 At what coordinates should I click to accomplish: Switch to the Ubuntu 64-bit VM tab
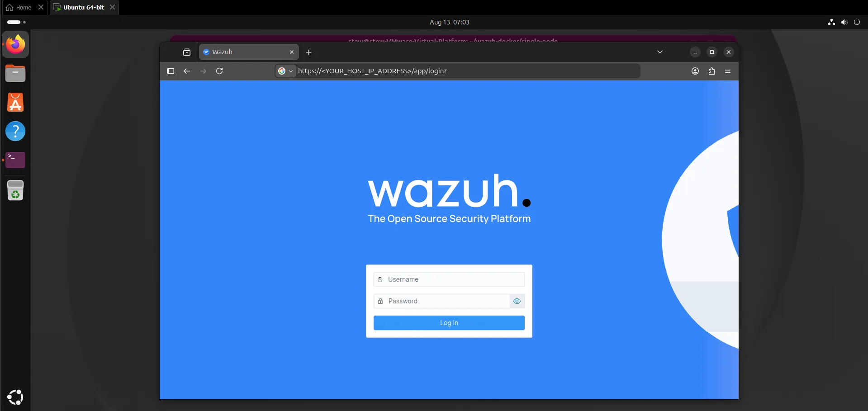[84, 7]
